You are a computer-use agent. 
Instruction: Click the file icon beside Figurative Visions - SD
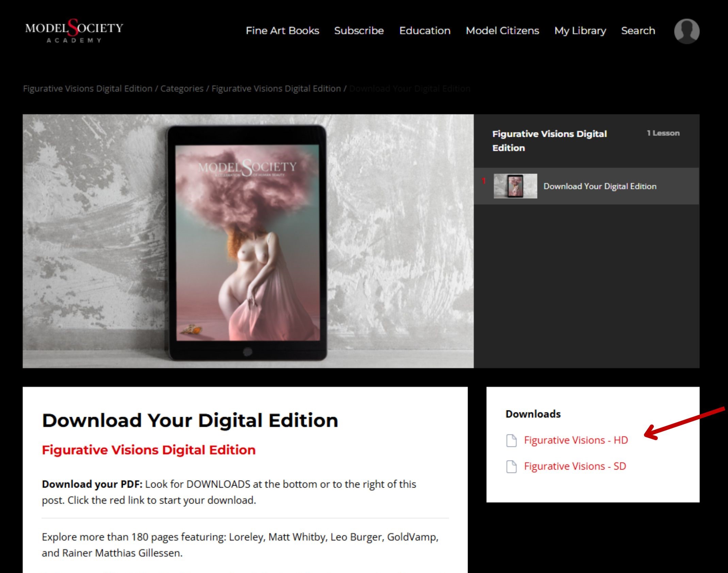click(511, 466)
